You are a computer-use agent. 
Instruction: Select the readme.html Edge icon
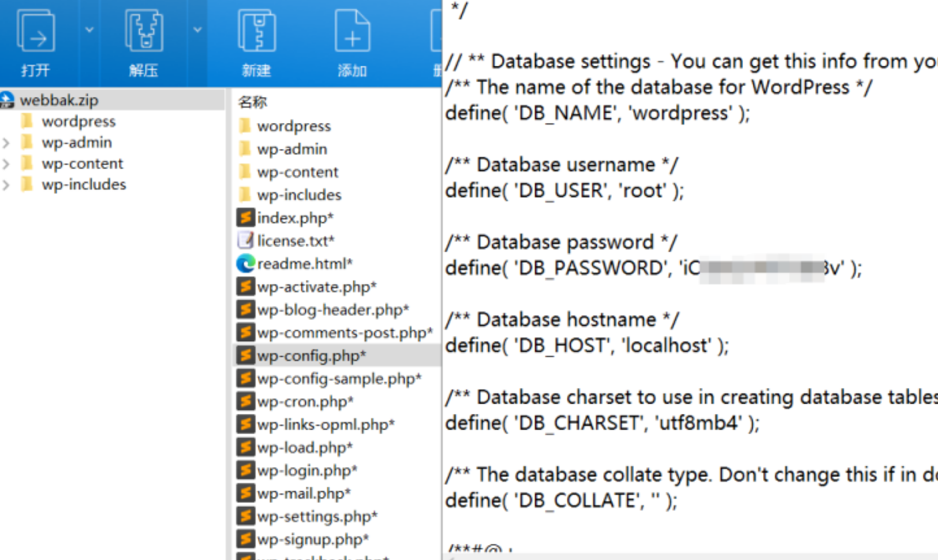tap(245, 263)
